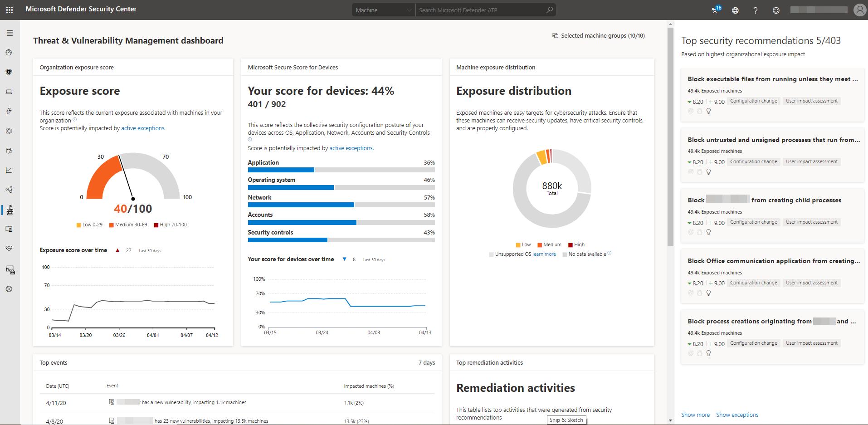Image resolution: width=868 pixels, height=425 pixels.
Task: Open the Machines list laptop icon
Action: pos(9,92)
